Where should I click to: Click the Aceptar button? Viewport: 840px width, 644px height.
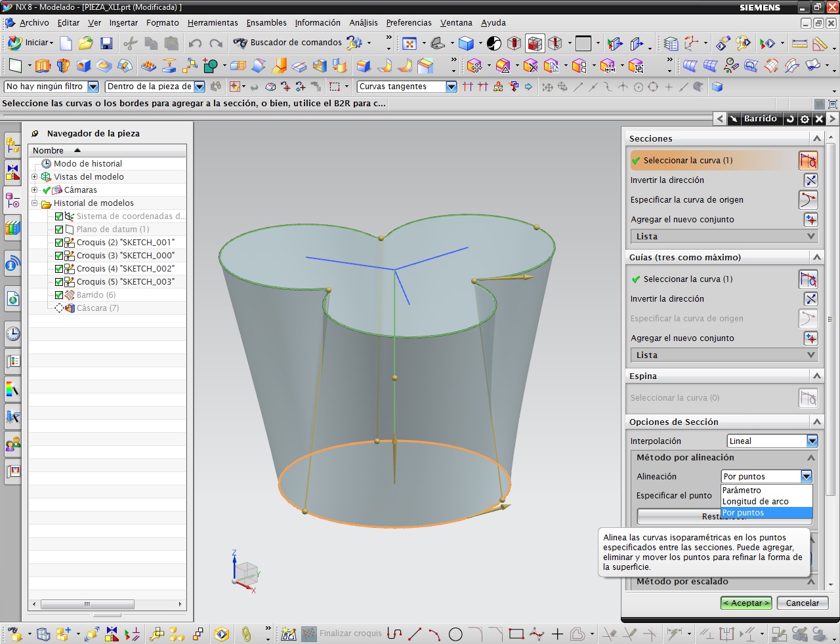746,603
